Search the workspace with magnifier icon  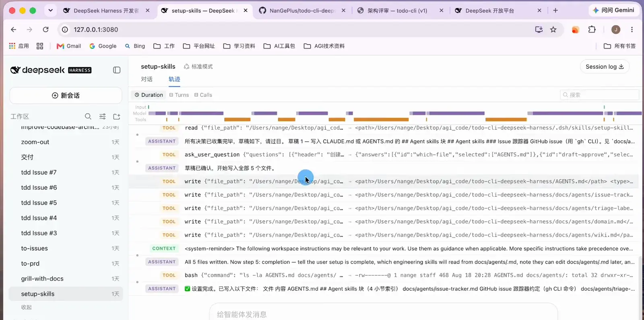pos(88,116)
